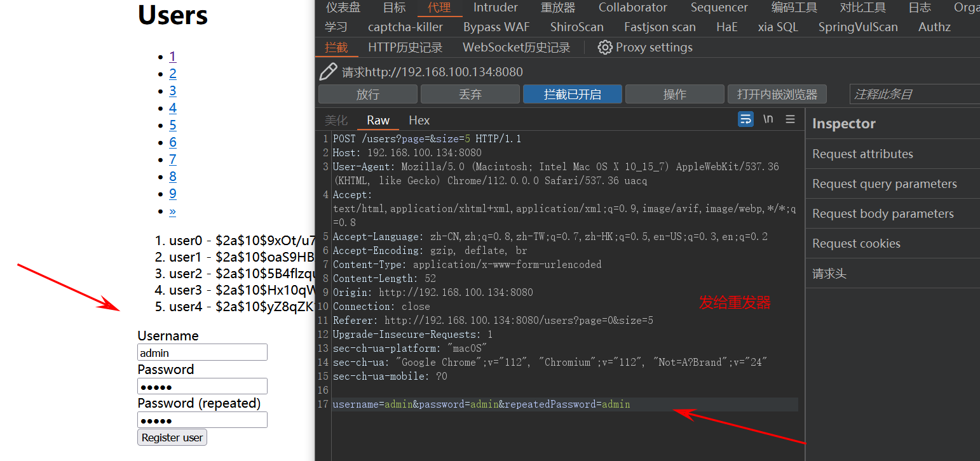Open the WebSocket历史记录 sub-tab
This screenshot has height=461, width=980.
tap(517, 48)
